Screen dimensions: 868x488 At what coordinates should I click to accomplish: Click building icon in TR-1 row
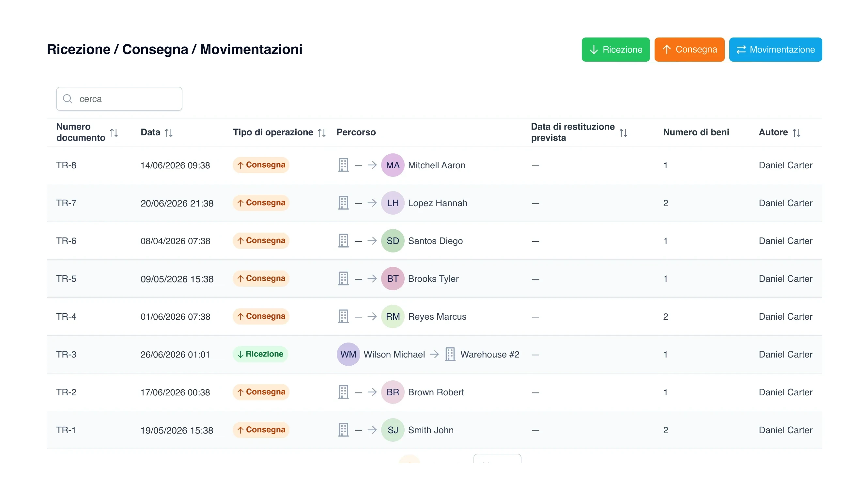pyautogui.click(x=343, y=430)
